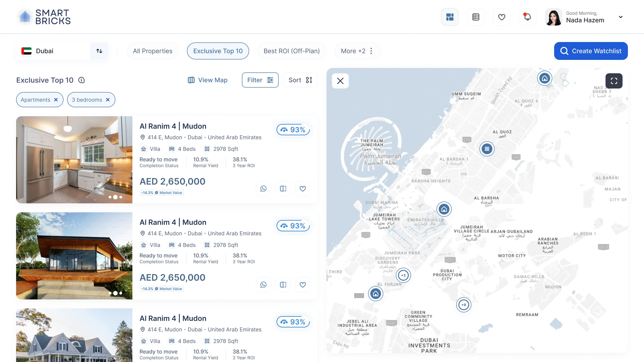
Task: Open second Al Ranim 4 | Mudon title
Action: coord(173,222)
